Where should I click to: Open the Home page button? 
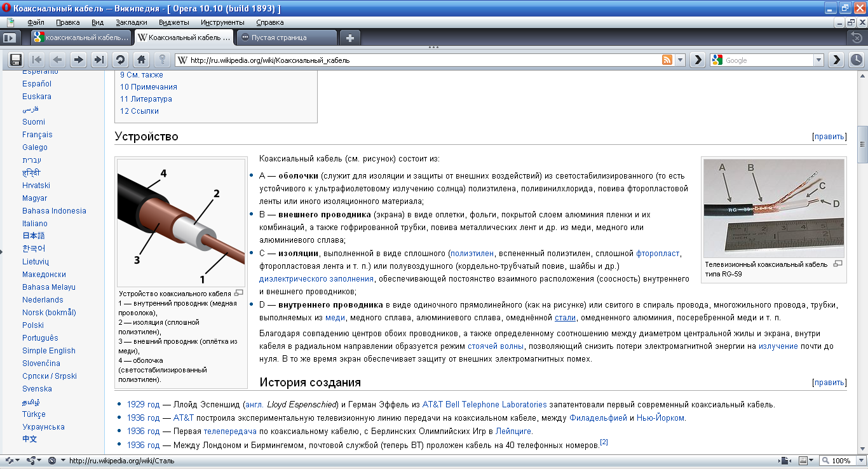coord(141,60)
